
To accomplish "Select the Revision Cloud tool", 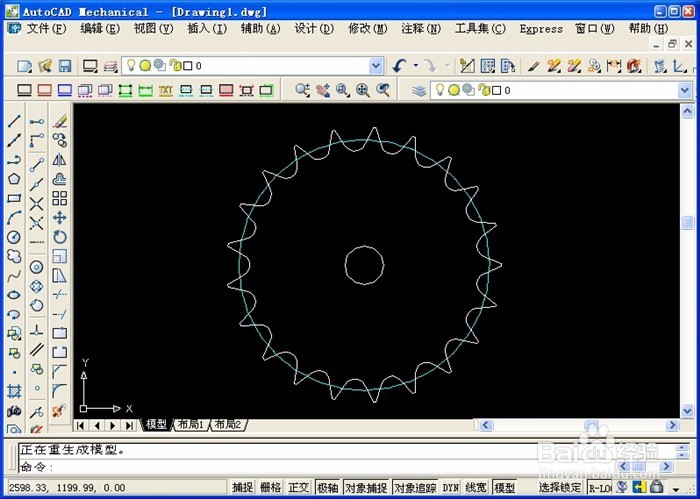I will click(14, 256).
